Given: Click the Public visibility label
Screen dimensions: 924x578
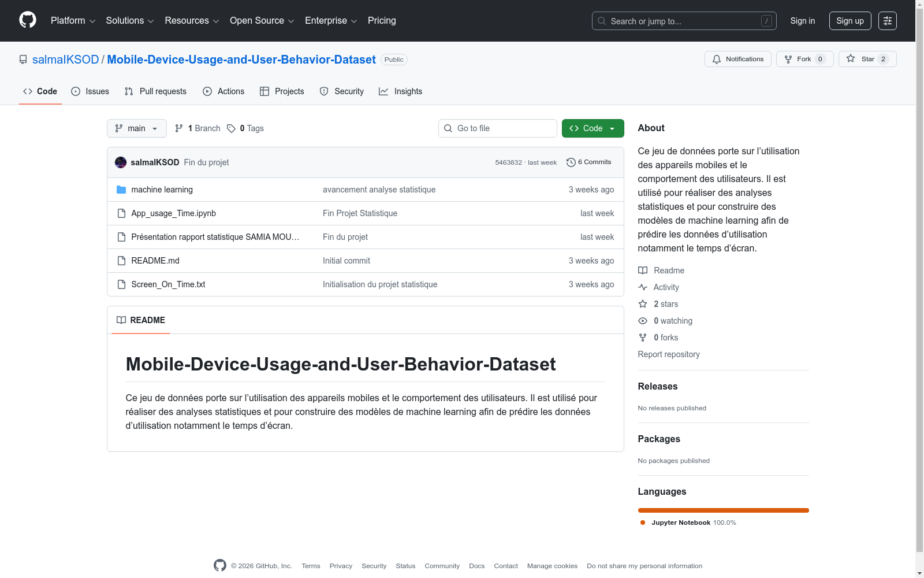Looking at the screenshot, I should click(x=394, y=60).
